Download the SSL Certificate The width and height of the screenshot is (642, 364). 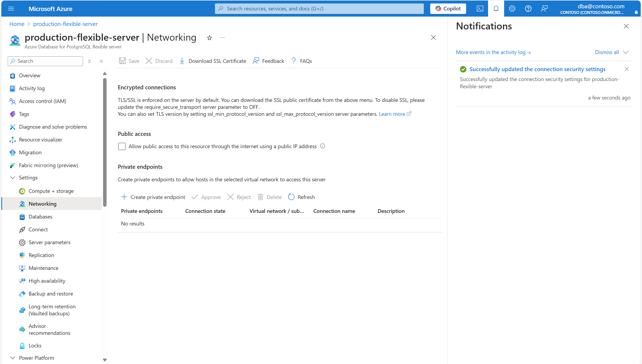coord(212,61)
